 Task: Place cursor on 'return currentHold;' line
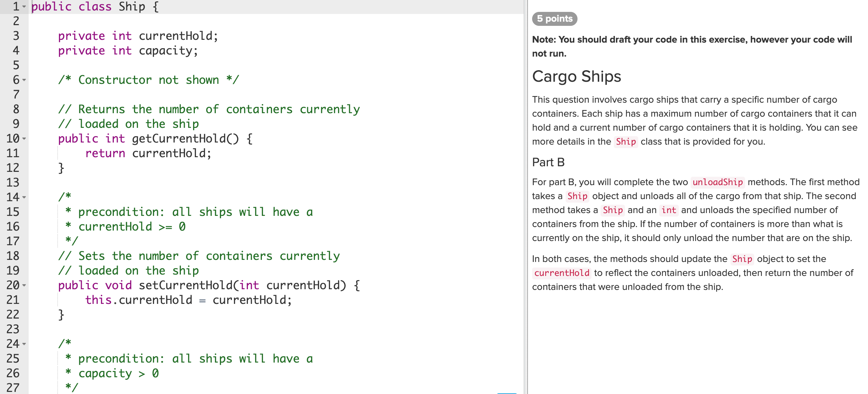point(148,153)
